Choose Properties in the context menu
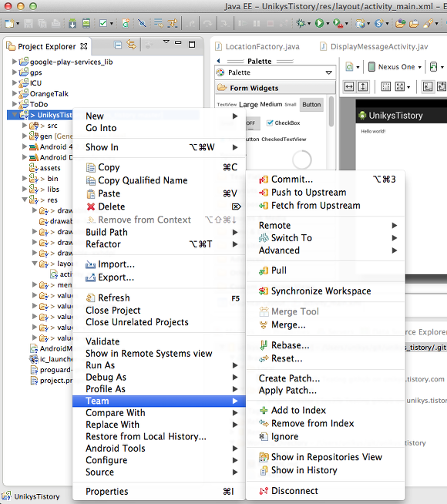This screenshot has width=447, height=504. 159,492
